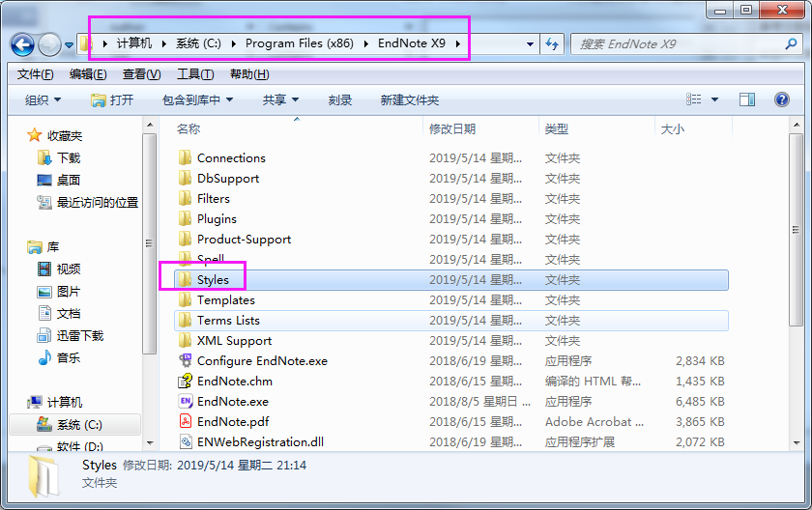Open the 文件(F) menu

click(35, 74)
